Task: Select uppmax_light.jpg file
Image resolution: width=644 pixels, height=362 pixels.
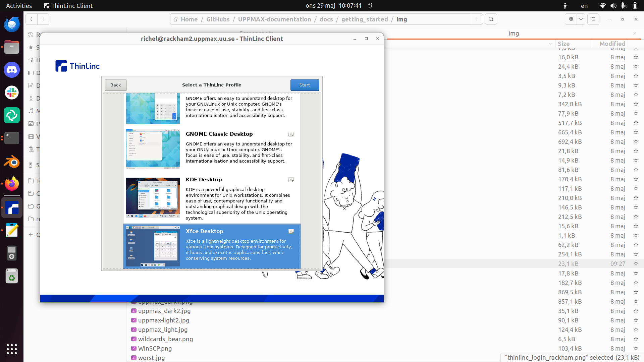Action: (163, 330)
